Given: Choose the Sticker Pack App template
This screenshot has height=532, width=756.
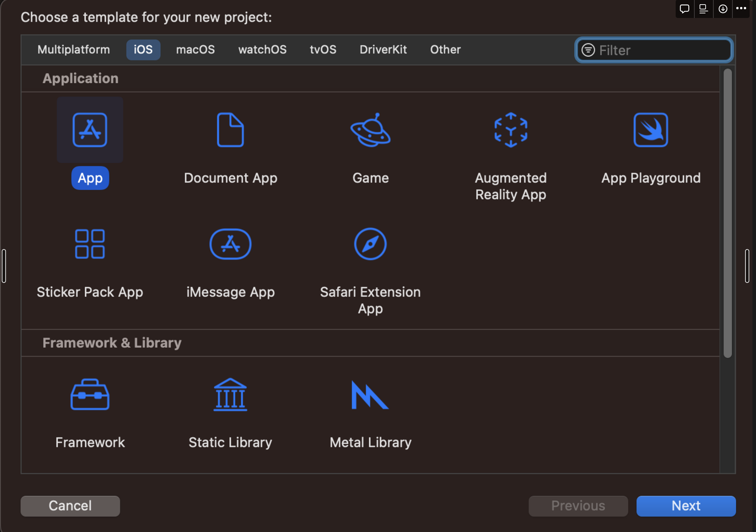Looking at the screenshot, I should pos(90,244).
